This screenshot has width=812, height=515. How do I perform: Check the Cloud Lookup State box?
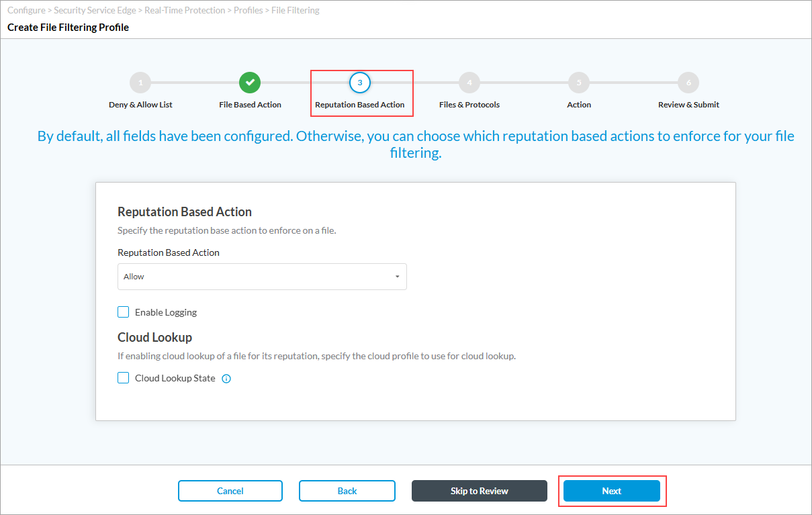(124, 378)
